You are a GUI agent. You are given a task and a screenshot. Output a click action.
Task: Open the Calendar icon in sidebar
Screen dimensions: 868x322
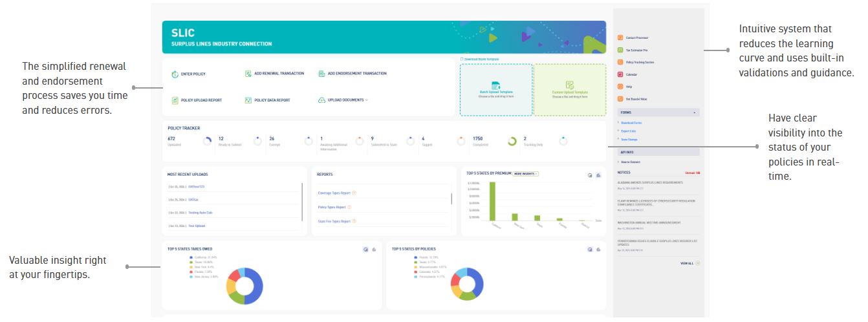(621, 74)
